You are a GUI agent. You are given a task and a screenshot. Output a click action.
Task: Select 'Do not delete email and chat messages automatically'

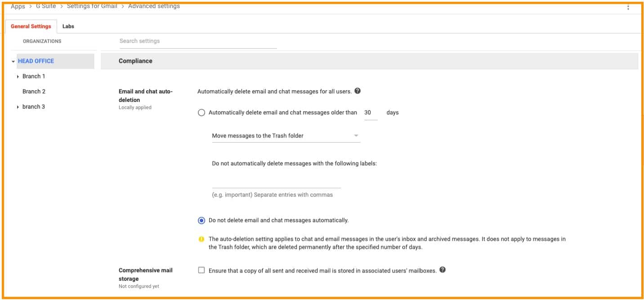pos(201,221)
